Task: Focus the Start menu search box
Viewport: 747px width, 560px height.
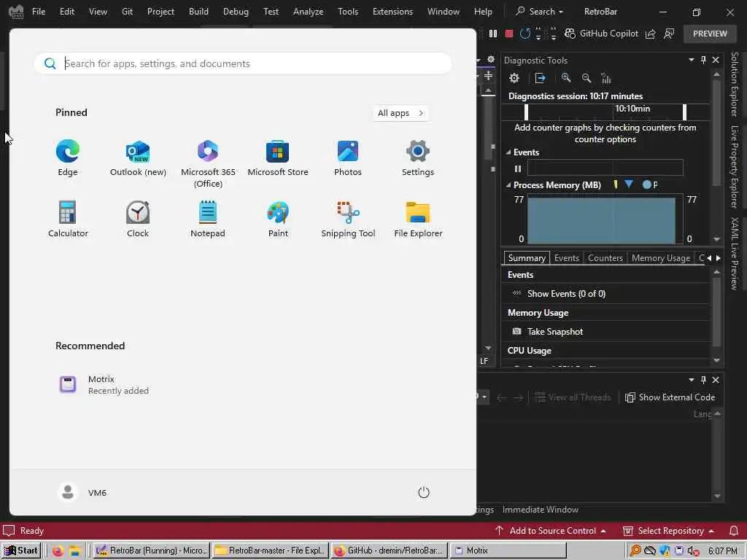Action: 243,63
